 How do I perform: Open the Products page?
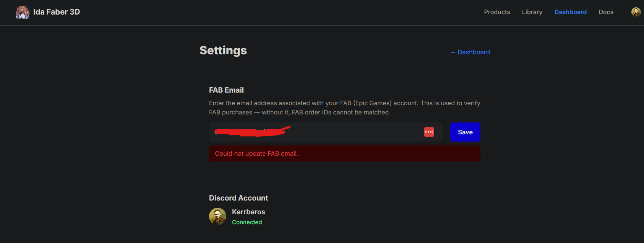[497, 12]
